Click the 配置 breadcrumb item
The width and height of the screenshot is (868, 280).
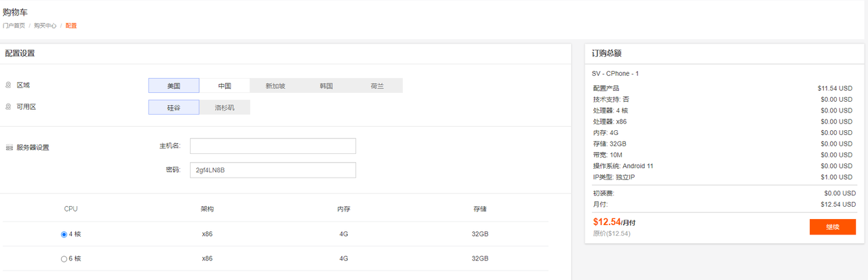pos(71,26)
